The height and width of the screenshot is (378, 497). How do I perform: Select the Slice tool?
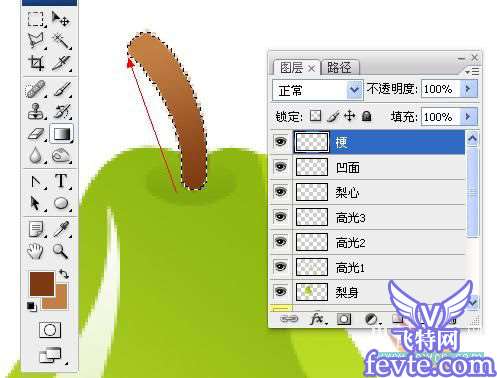[x=61, y=63]
